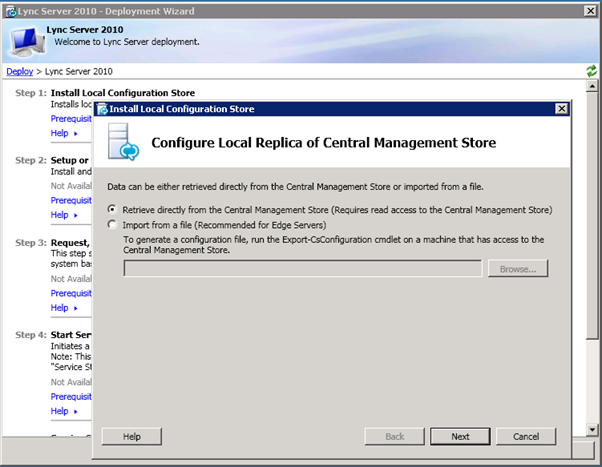Open the Step 2 Prerequisites link
The height and width of the screenshot is (467, 602).
point(71,201)
